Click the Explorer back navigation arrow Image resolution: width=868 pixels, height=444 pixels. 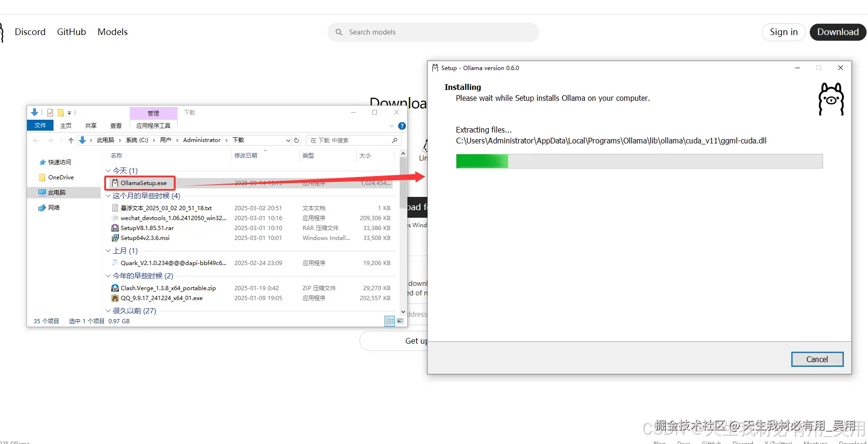coord(36,140)
